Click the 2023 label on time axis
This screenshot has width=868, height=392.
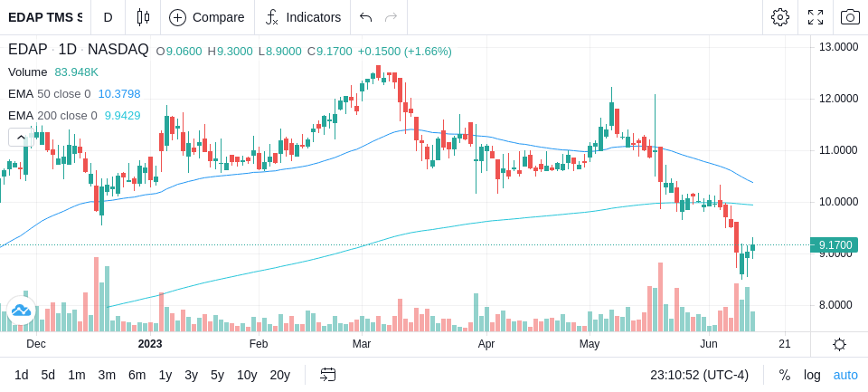(150, 344)
